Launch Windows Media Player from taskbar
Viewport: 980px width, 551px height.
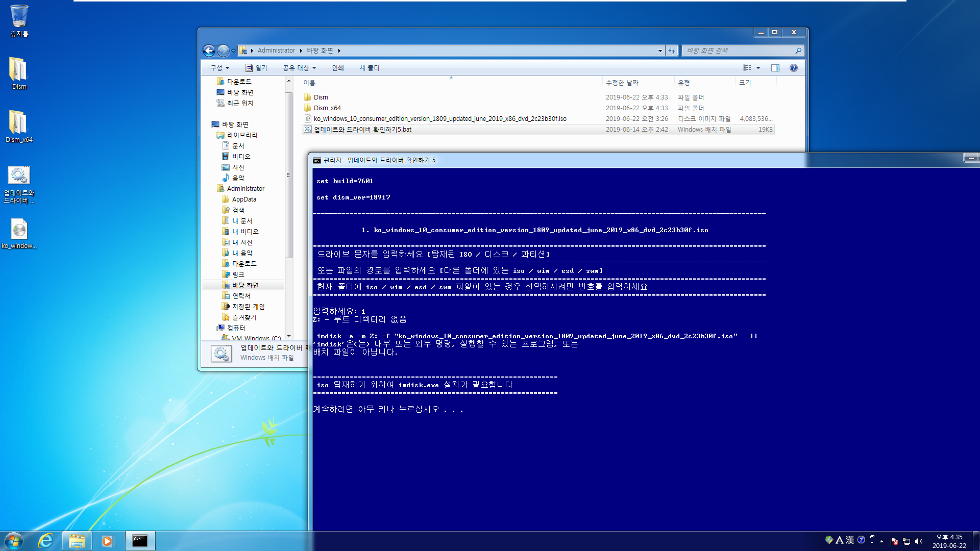pos(107,541)
